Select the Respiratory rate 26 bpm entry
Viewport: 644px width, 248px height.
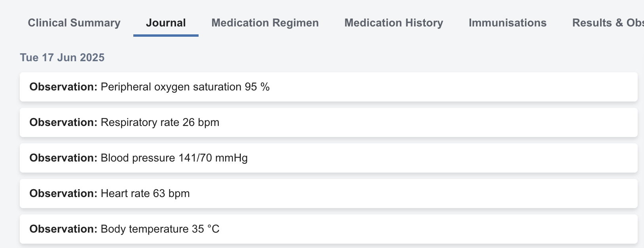[328, 122]
